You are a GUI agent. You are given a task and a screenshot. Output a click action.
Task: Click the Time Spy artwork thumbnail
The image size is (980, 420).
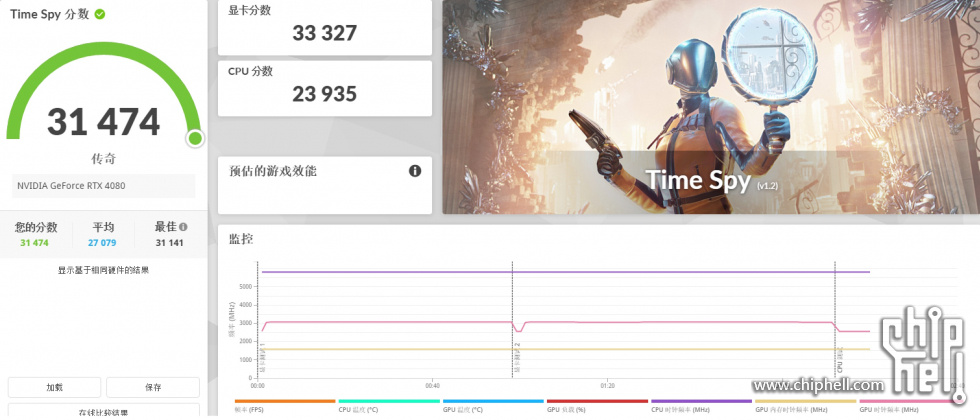coord(711,107)
